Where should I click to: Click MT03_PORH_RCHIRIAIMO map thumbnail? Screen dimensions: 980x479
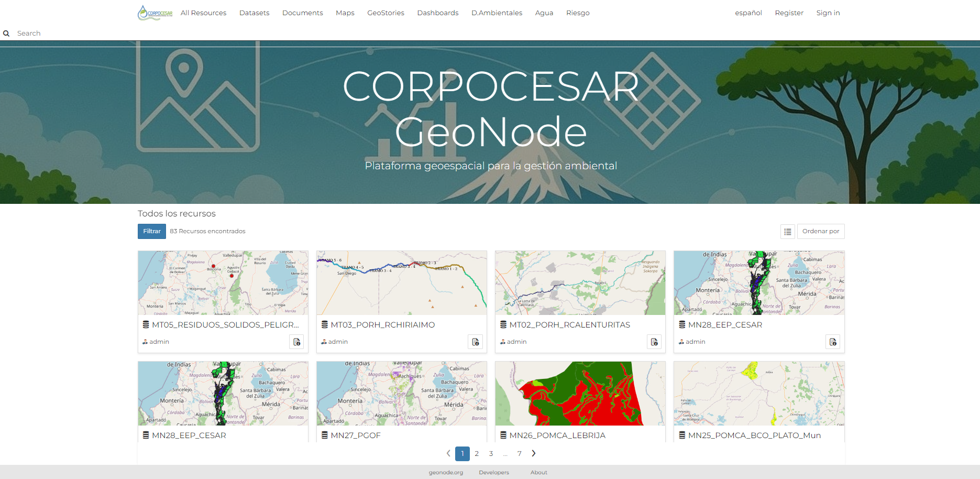402,283
